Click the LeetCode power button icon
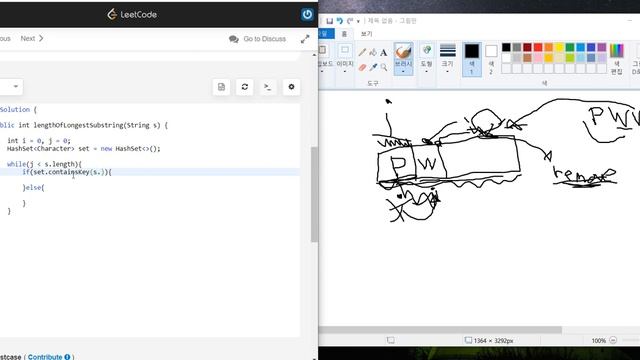This screenshot has width=640, height=360. click(x=307, y=14)
